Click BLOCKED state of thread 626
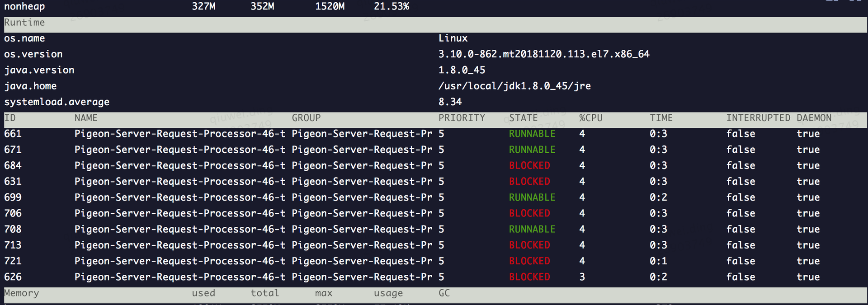 pos(529,277)
